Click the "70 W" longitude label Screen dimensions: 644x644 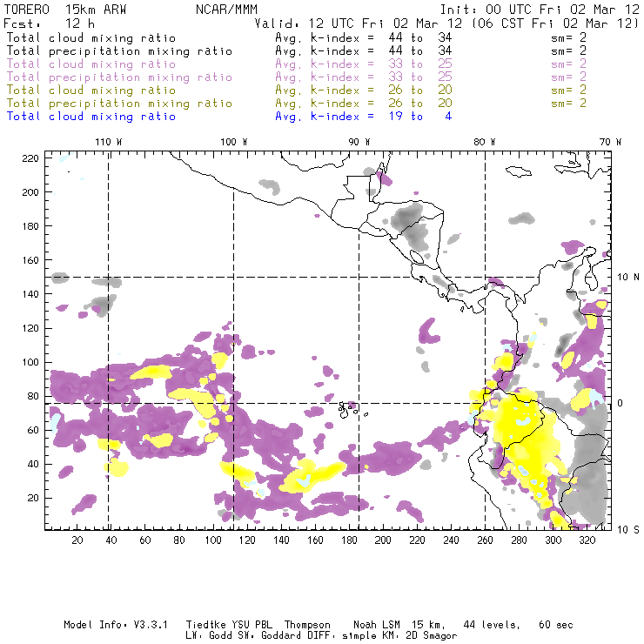610,142
